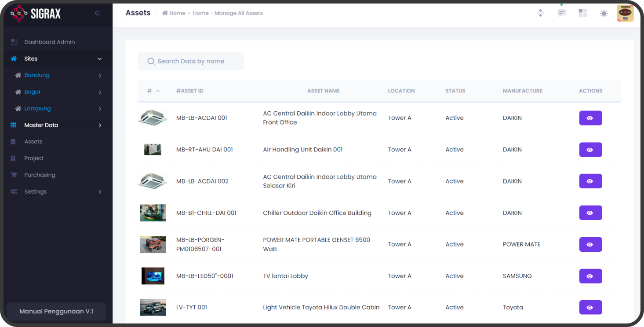644x327 pixels.
Task: Open the apps grid icon in header
Action: [x=582, y=13]
